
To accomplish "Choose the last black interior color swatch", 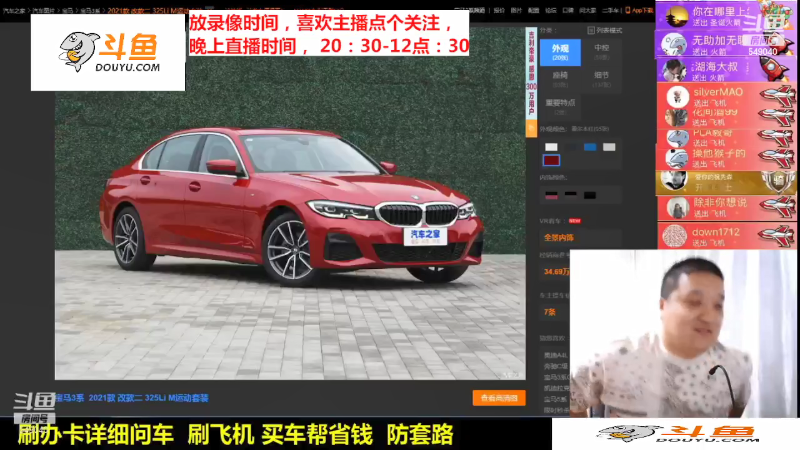I will (590, 195).
